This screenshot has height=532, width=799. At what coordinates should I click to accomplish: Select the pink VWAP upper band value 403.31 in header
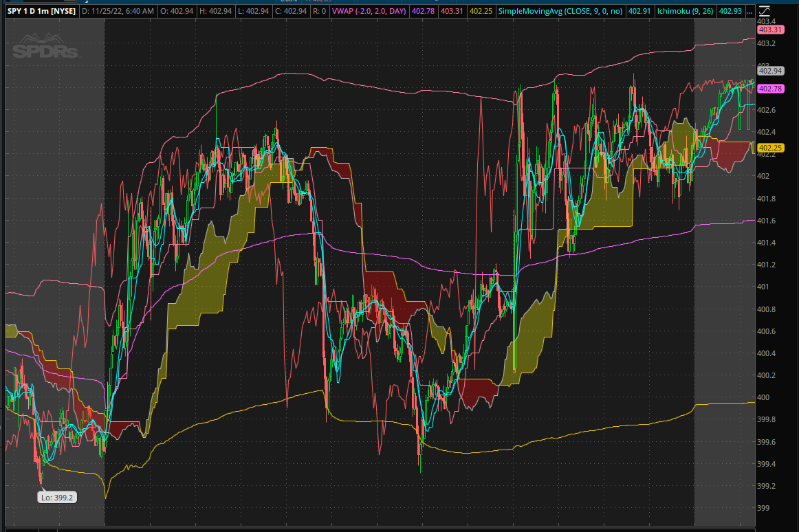tap(452, 11)
